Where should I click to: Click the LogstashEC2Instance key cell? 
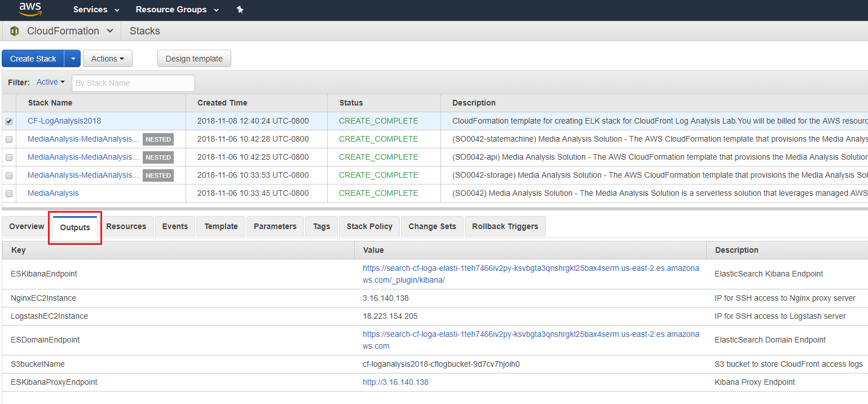[x=49, y=316]
